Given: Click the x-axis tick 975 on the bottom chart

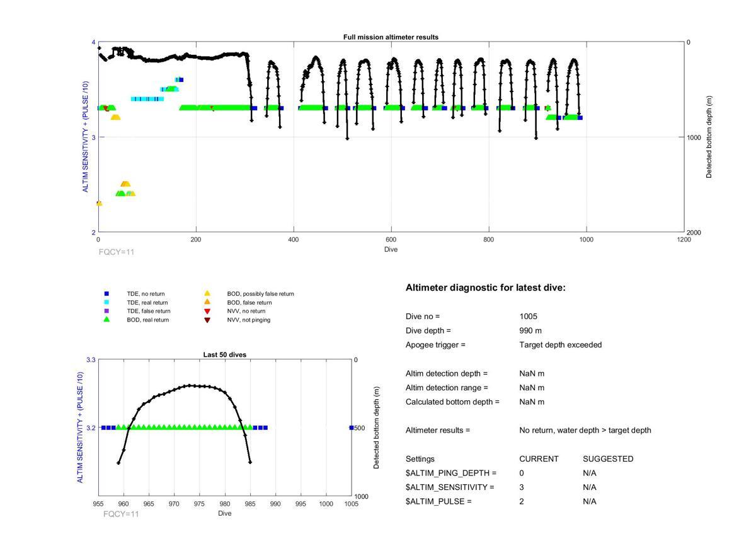Looking at the screenshot, I should [x=200, y=504].
